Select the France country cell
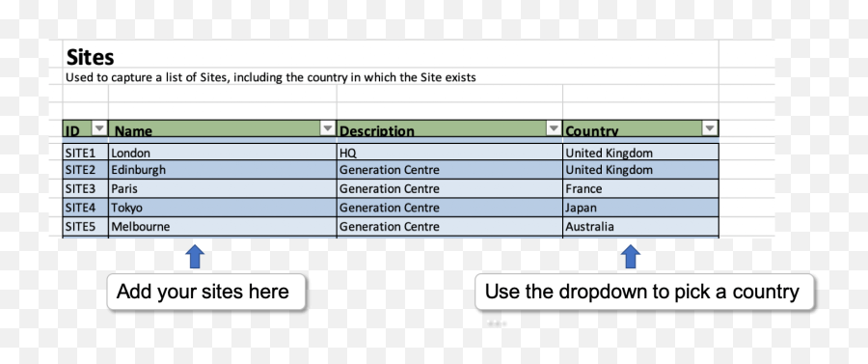 640,189
